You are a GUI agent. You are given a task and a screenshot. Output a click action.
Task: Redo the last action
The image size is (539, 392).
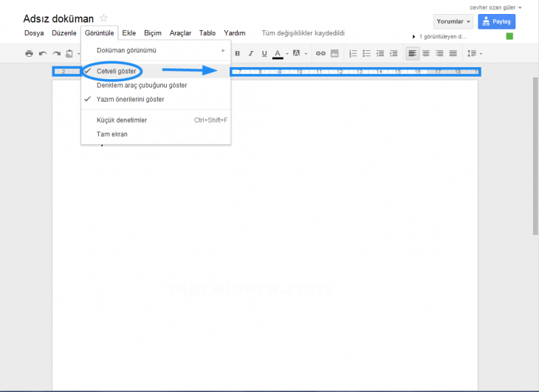tap(56, 54)
